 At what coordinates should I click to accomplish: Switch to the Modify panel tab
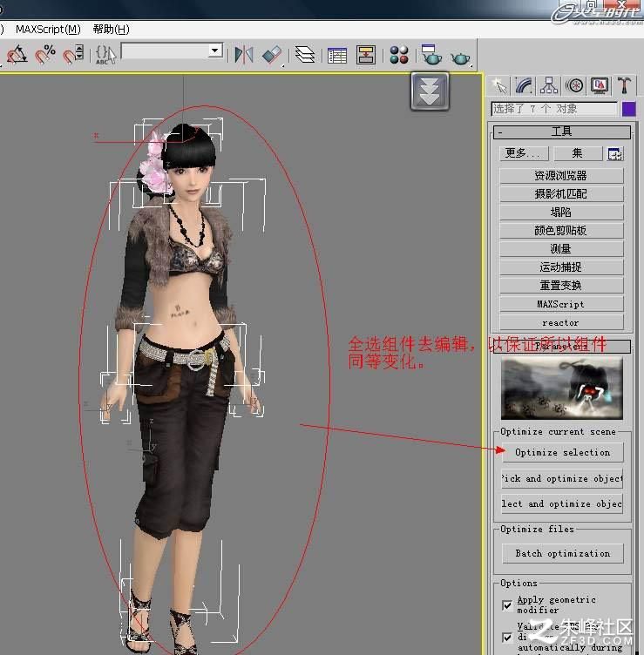tap(524, 85)
